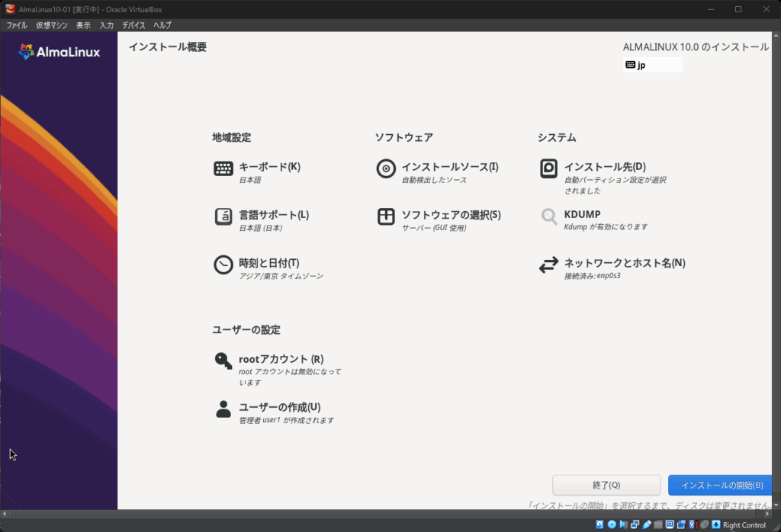Open the 仮想マシン menu

(x=51, y=25)
